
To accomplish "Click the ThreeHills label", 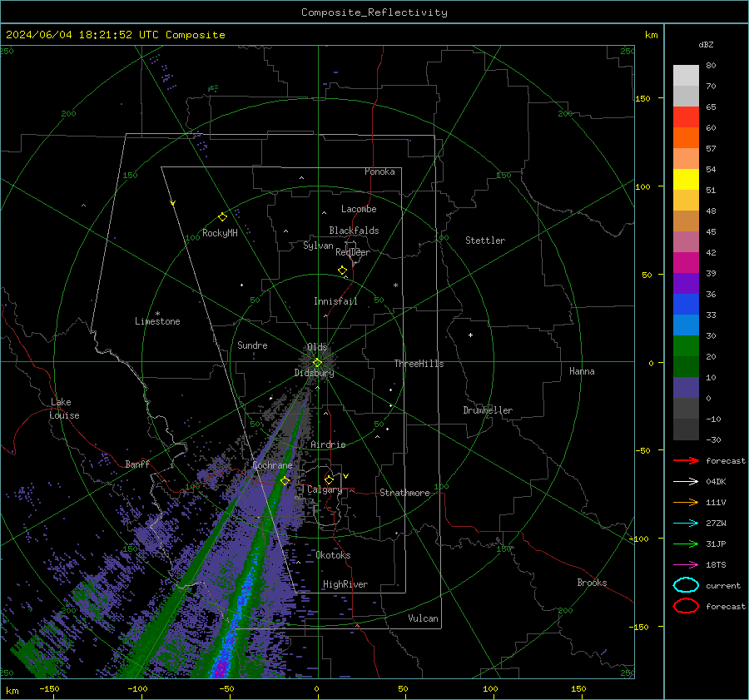I will click(x=419, y=364).
